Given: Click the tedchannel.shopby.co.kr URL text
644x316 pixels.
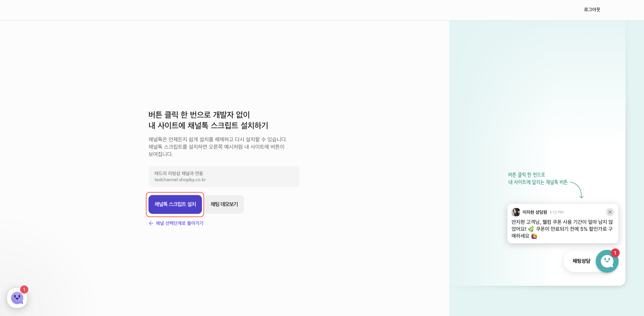Looking at the screenshot, I should [180, 180].
